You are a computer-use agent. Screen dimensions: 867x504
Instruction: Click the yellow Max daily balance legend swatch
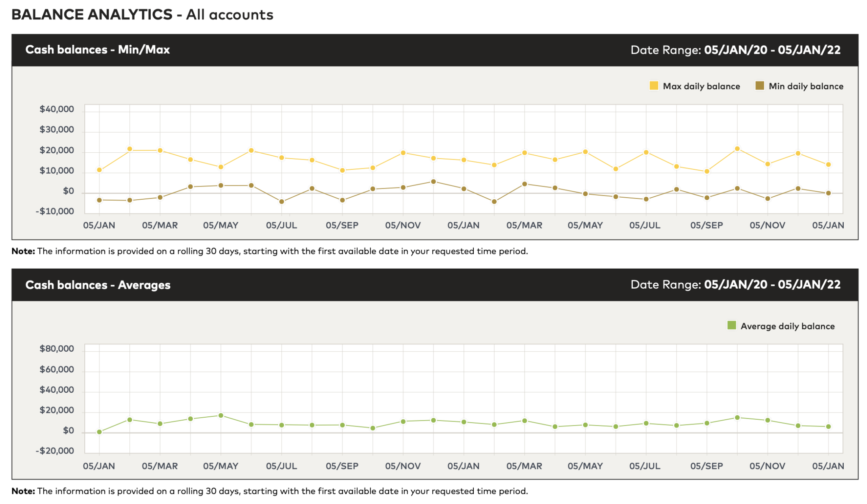654,86
